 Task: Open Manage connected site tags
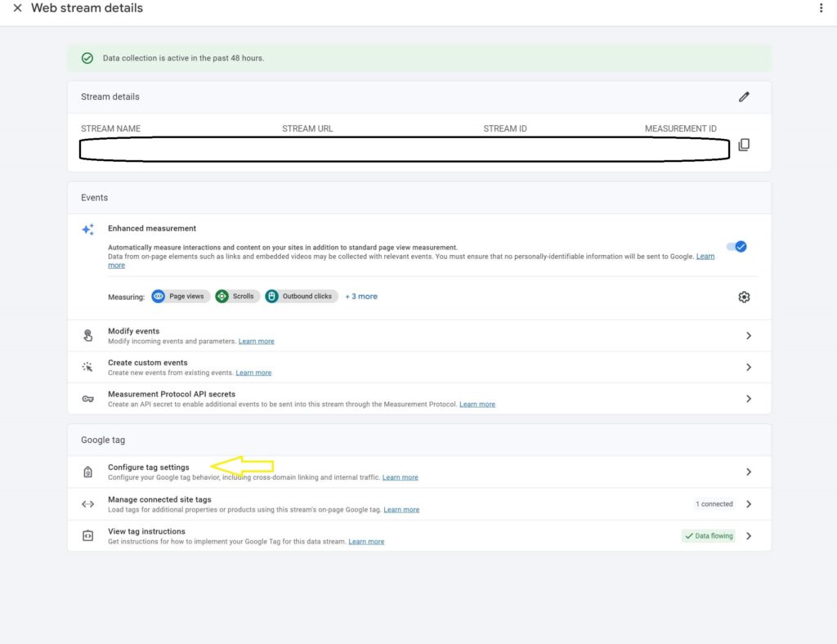point(419,503)
